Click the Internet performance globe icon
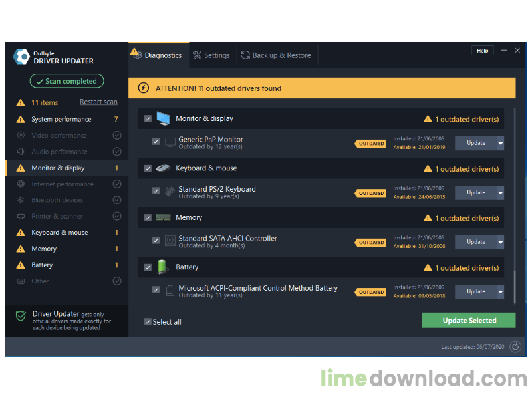Image resolution: width=532 pixels, height=399 pixels. click(21, 184)
